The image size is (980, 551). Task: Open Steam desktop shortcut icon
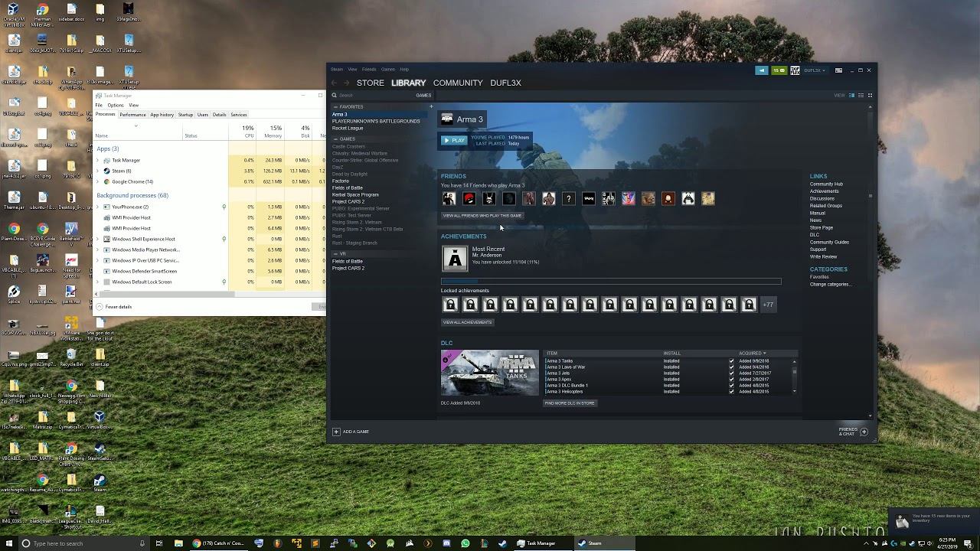(x=100, y=481)
